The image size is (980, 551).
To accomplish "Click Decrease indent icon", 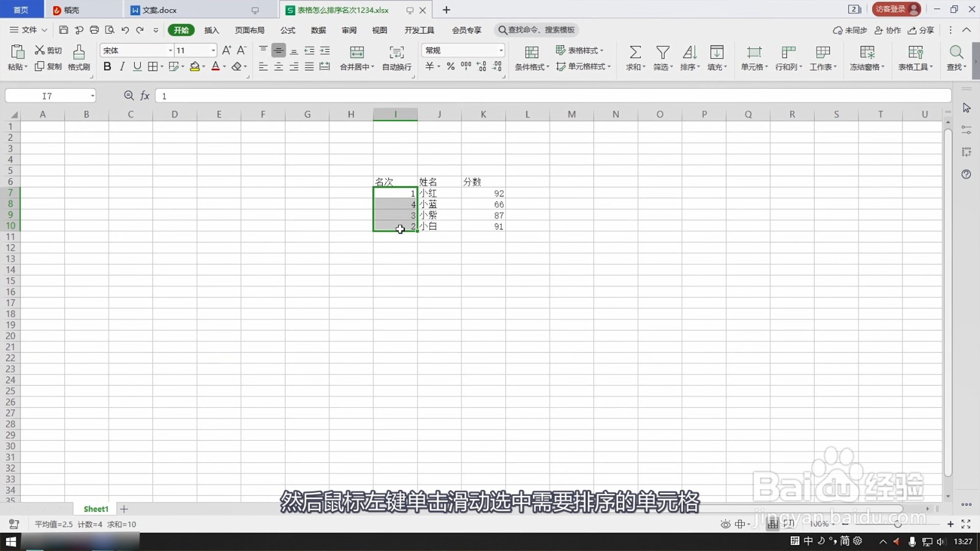I will 309,50.
